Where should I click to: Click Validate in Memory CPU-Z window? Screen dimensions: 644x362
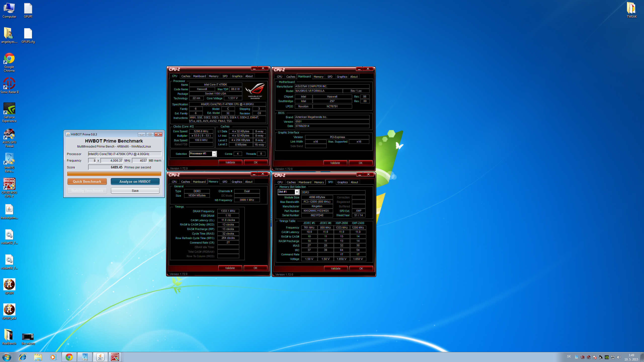pyautogui.click(x=230, y=268)
